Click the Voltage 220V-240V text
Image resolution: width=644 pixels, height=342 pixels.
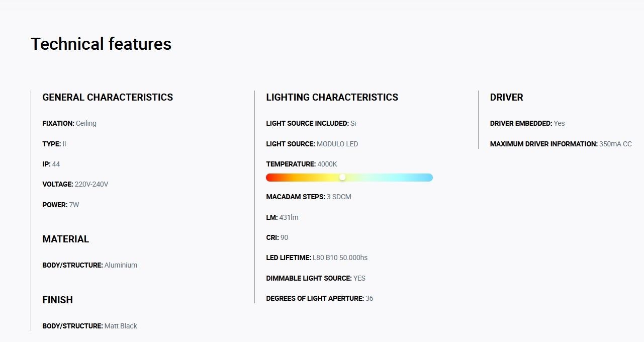[x=75, y=185]
